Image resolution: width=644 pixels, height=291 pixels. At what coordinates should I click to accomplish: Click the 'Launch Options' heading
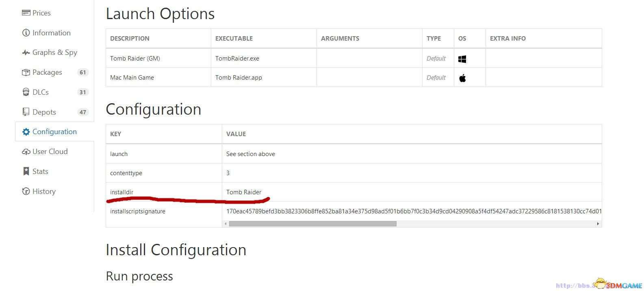[160, 14]
